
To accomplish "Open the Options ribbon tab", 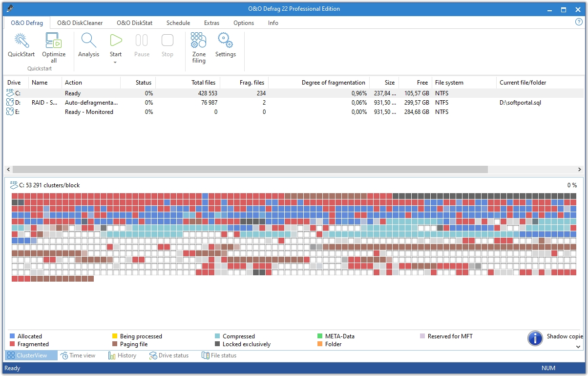I will coord(244,23).
